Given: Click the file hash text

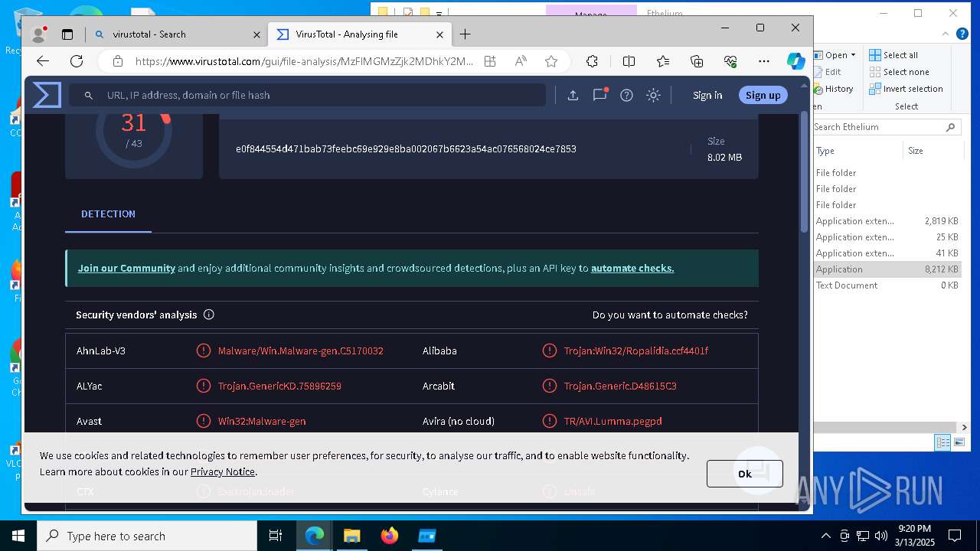Looking at the screenshot, I should pos(406,148).
